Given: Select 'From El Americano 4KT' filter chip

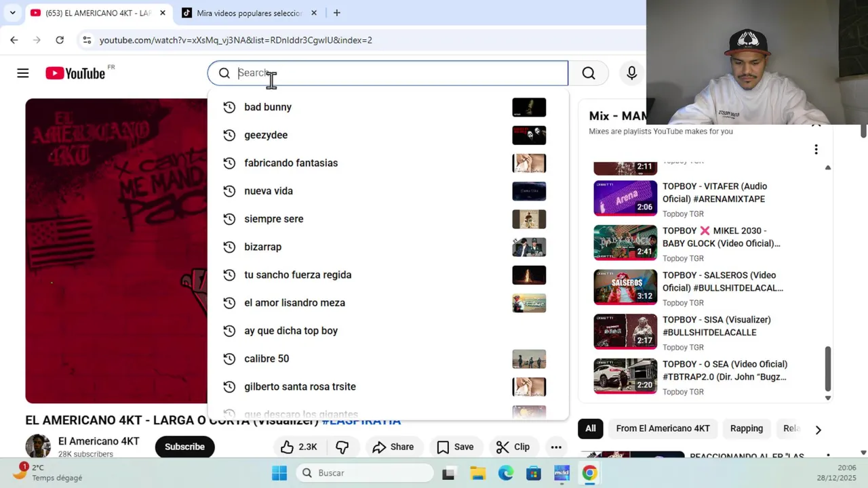Looking at the screenshot, I should (x=663, y=428).
